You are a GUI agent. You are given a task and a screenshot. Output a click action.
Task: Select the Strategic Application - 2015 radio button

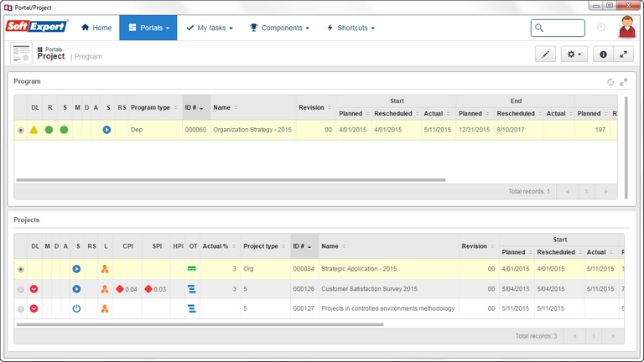point(20,269)
